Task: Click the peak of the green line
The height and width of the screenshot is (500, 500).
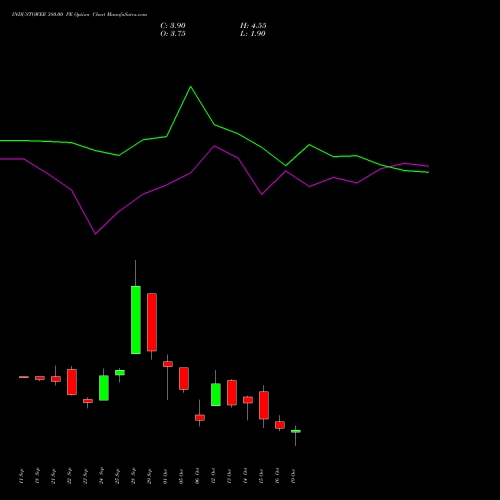Action: pos(191,87)
